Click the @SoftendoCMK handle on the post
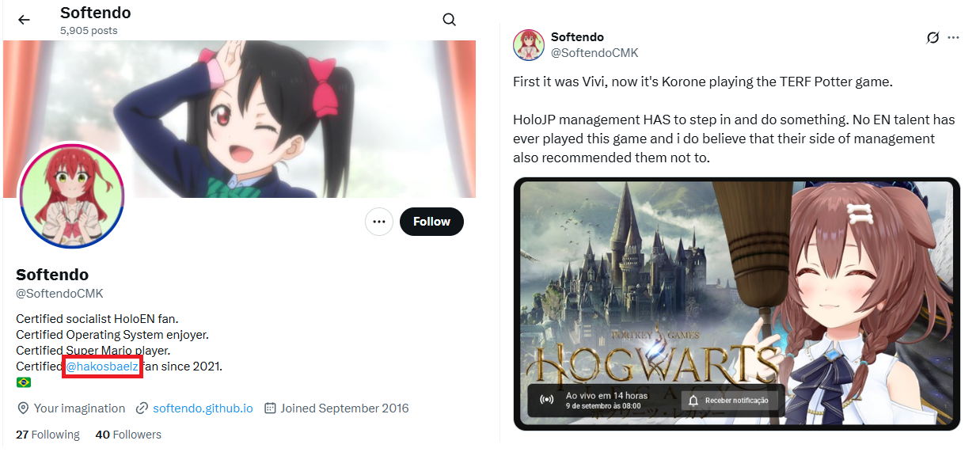Image resolution: width=980 pixels, height=452 pixels. pyautogui.click(x=594, y=52)
